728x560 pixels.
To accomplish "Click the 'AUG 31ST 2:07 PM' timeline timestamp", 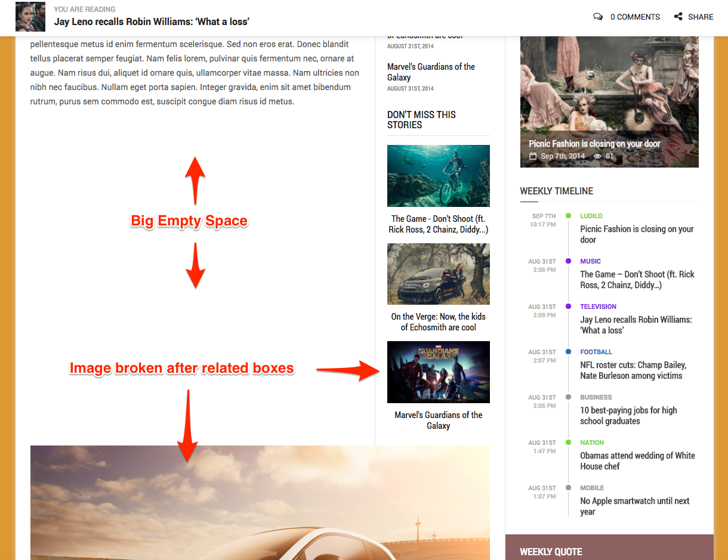I will click(542, 356).
